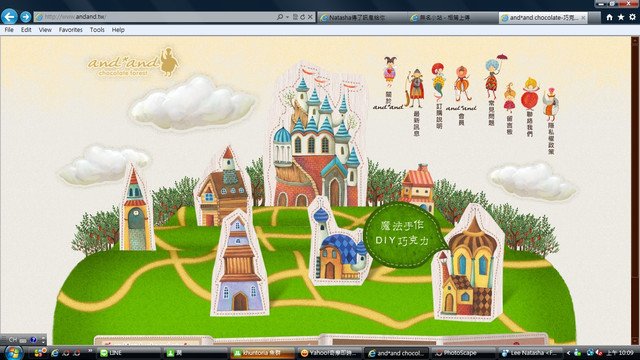
Task: Open the Tools menu
Action: [x=97, y=30]
